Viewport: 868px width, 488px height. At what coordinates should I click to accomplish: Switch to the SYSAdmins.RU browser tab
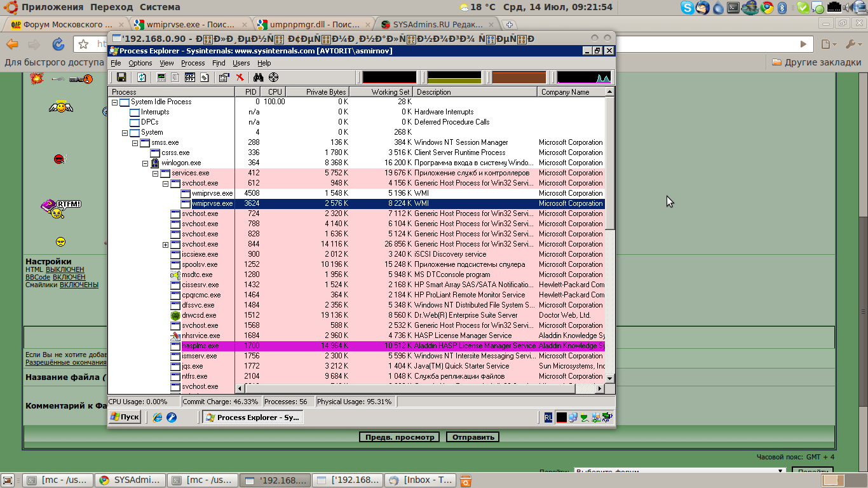pyautogui.click(x=437, y=24)
